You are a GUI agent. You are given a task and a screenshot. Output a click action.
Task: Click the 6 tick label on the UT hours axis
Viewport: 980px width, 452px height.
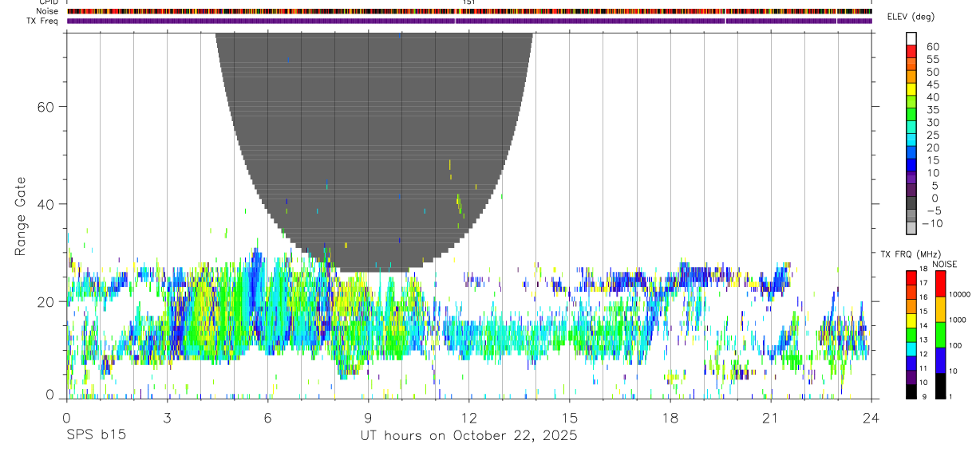click(x=267, y=417)
